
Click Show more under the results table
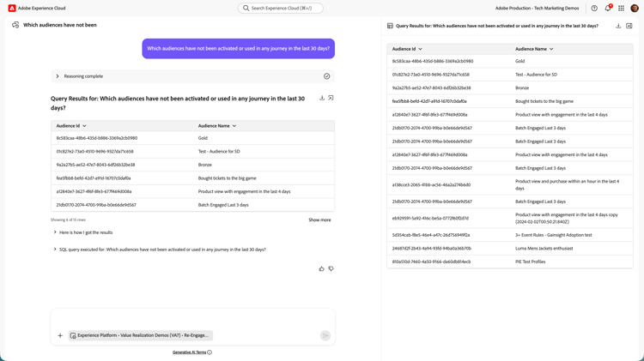pos(319,220)
